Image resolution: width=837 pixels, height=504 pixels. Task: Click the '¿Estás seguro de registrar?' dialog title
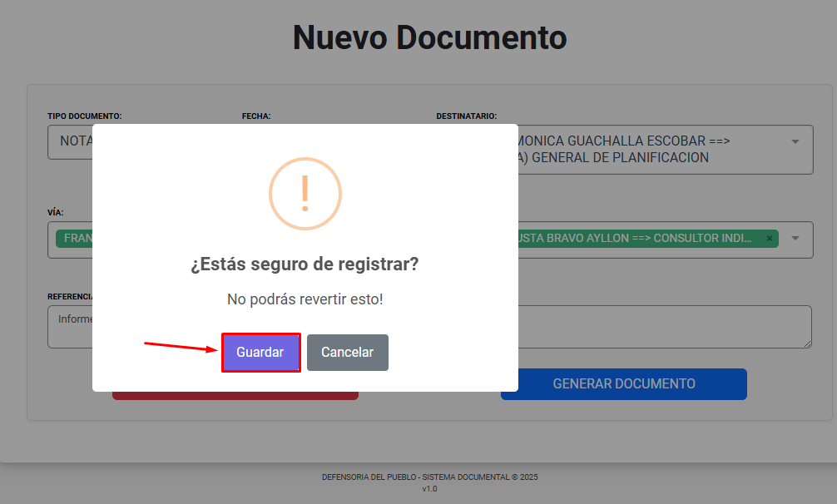click(x=305, y=264)
